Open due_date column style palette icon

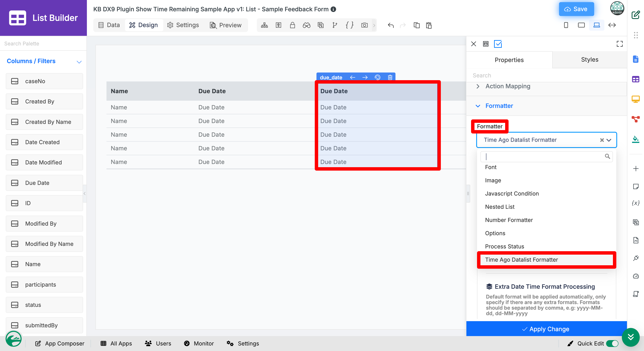pos(378,77)
